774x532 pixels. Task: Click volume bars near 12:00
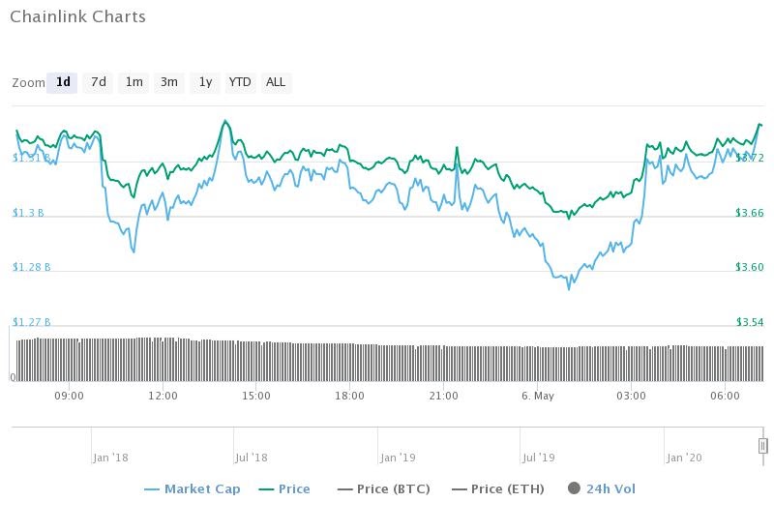pos(163,359)
